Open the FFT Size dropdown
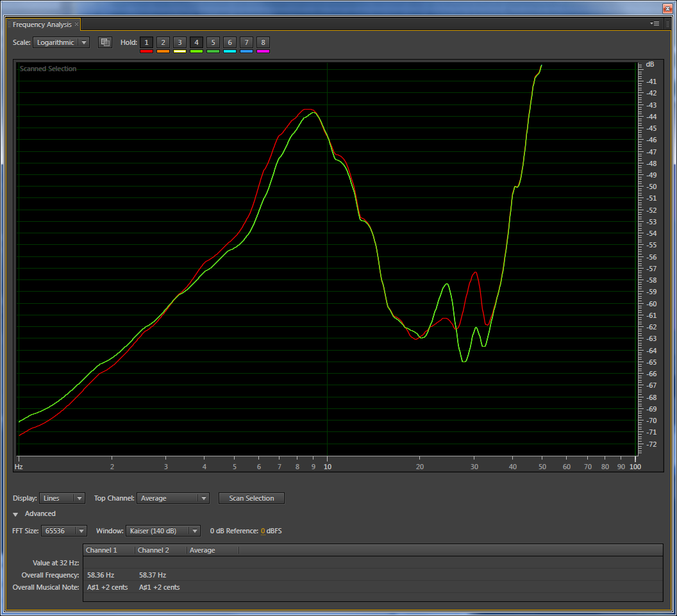 [63, 531]
